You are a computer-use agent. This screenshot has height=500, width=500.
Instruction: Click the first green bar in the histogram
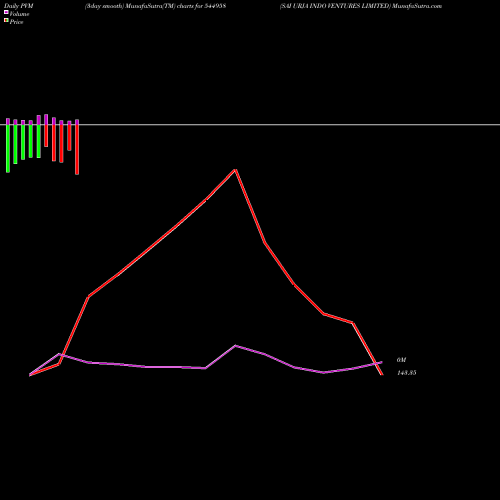pyautogui.click(x=8, y=148)
